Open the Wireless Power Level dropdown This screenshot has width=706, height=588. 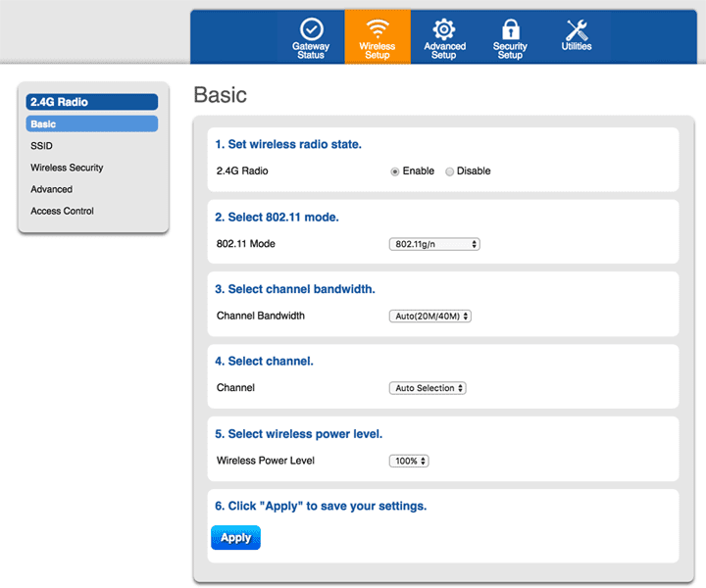click(409, 462)
